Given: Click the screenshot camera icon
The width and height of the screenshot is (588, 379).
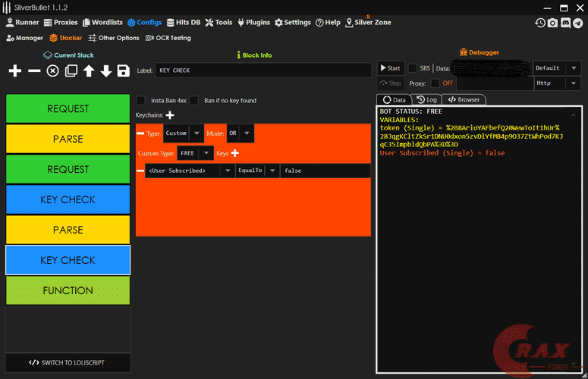Looking at the screenshot, I should point(553,23).
